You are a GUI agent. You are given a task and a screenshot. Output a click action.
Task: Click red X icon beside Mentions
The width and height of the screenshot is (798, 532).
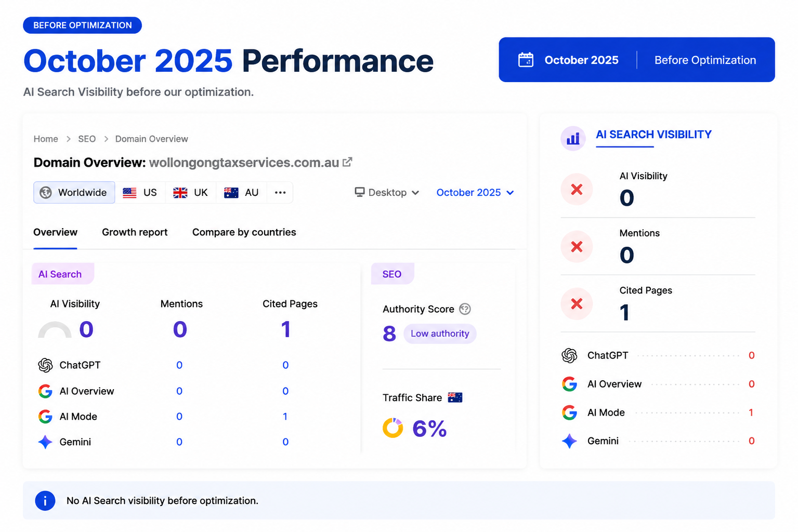[577, 247]
